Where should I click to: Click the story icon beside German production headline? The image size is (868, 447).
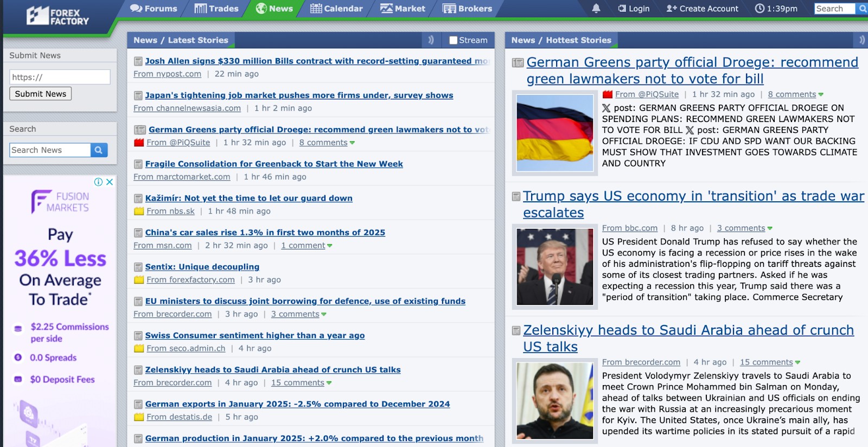pyautogui.click(x=138, y=438)
